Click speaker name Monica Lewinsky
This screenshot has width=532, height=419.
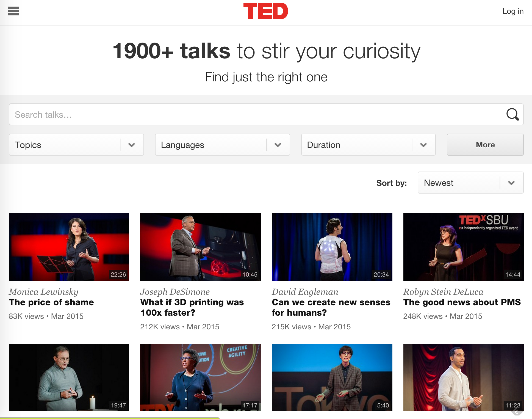[43, 292]
